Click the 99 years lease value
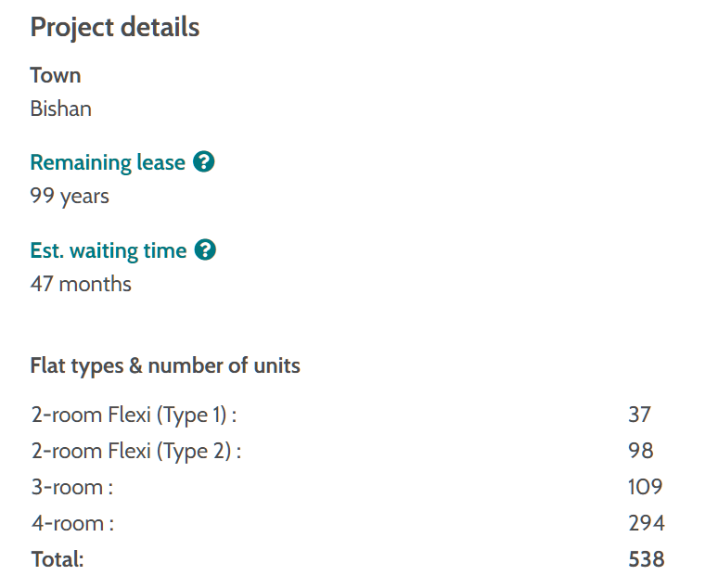The height and width of the screenshot is (588, 705). point(70,196)
